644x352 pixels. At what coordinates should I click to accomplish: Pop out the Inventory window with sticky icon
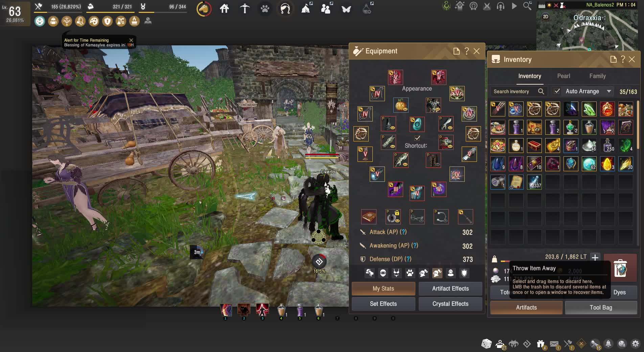tap(613, 60)
